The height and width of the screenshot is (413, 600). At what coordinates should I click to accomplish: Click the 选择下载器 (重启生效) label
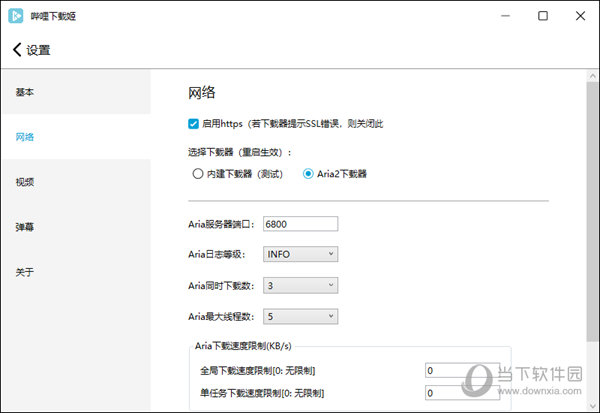240,152
